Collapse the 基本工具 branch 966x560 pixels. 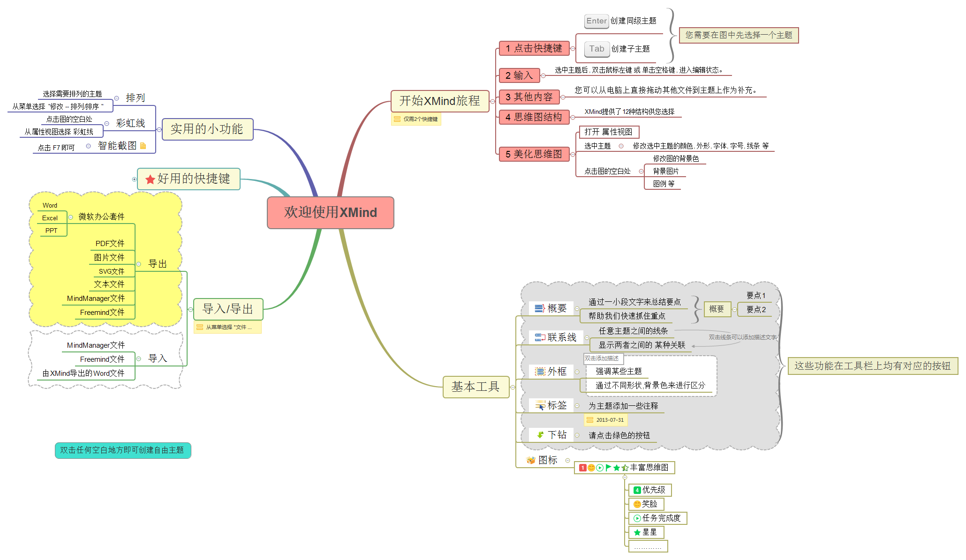pyautogui.click(x=513, y=387)
